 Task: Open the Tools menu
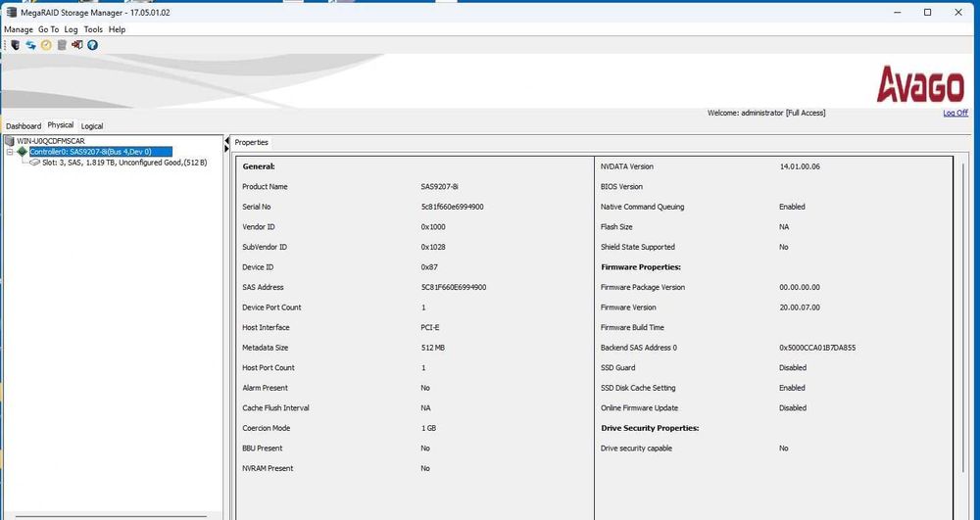pos(93,29)
